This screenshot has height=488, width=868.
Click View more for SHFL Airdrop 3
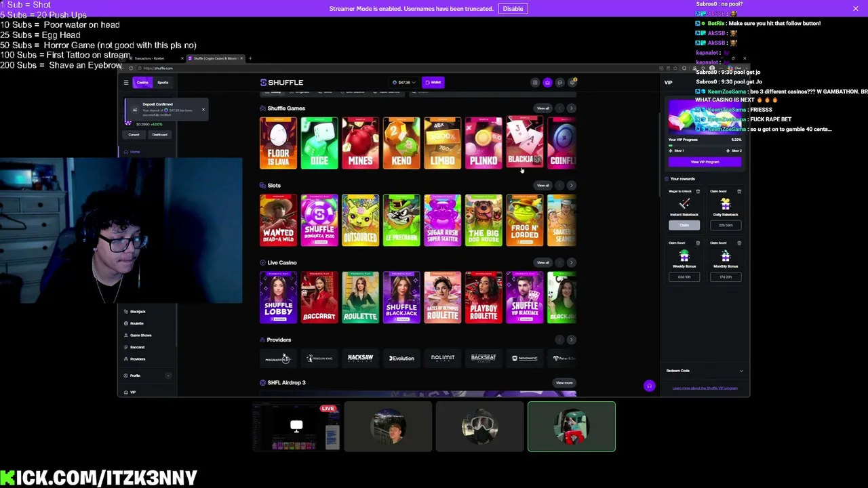point(564,383)
